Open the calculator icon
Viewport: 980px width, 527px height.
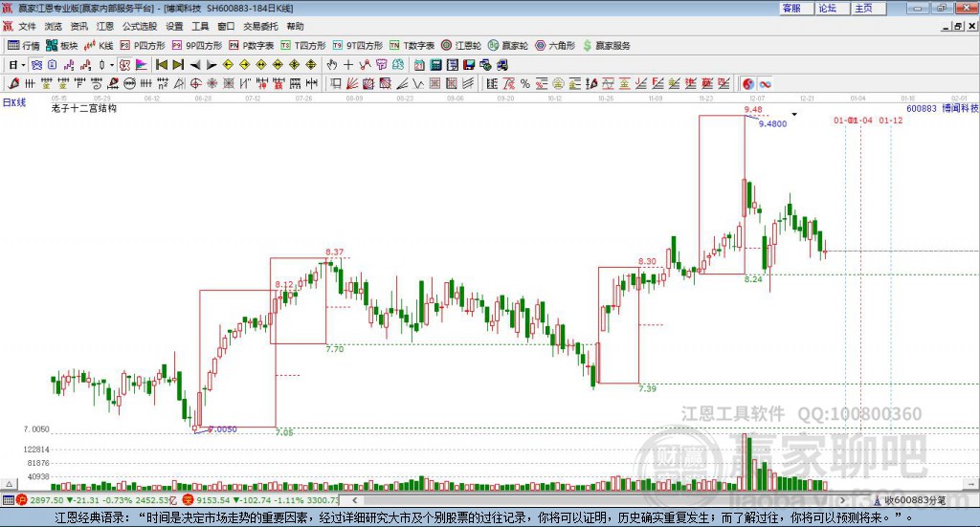[x=435, y=65]
